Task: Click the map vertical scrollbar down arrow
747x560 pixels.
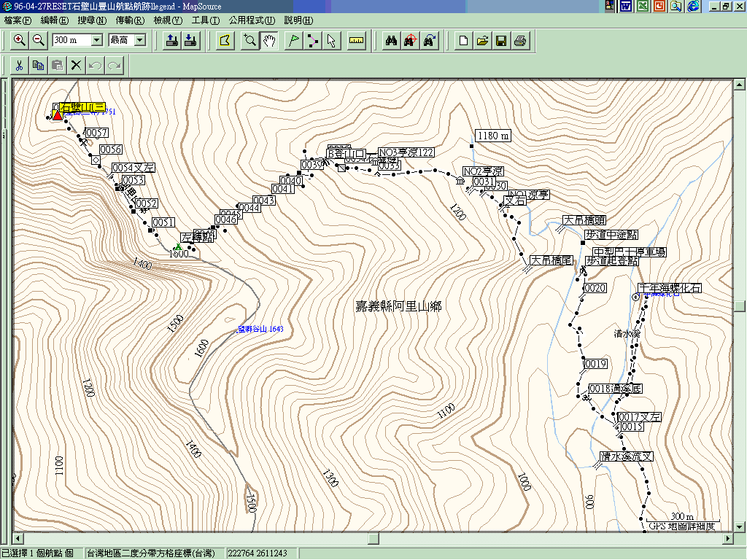Action: (740, 527)
